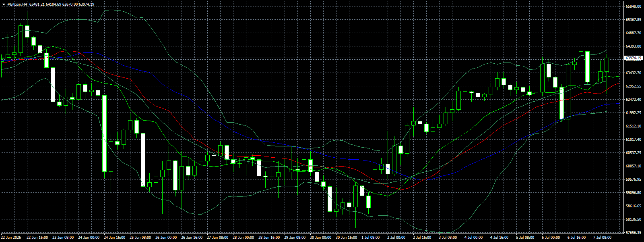Click price level 64887.70 on the axis
The height and width of the screenshot is (242, 644).
634,33
